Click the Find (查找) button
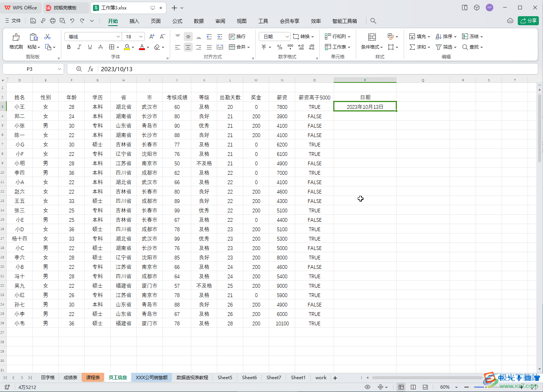The width and height of the screenshot is (543, 392). pyautogui.click(x=472, y=47)
